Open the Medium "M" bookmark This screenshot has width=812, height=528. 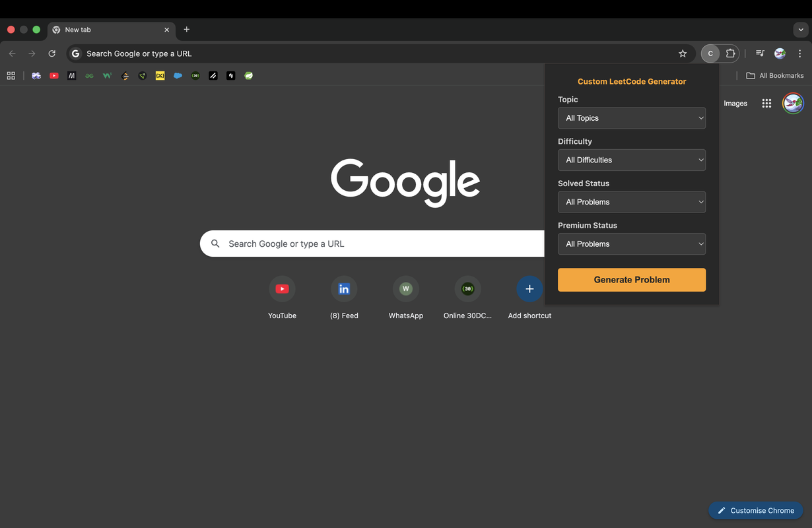click(x=72, y=76)
